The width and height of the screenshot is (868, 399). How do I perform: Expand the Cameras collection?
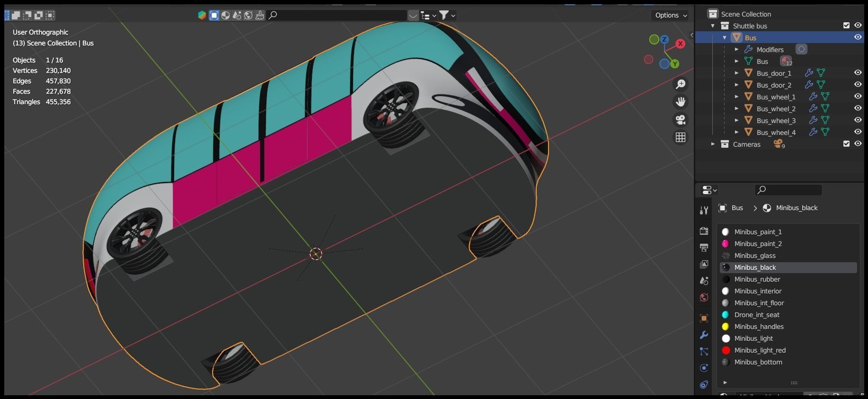point(713,144)
